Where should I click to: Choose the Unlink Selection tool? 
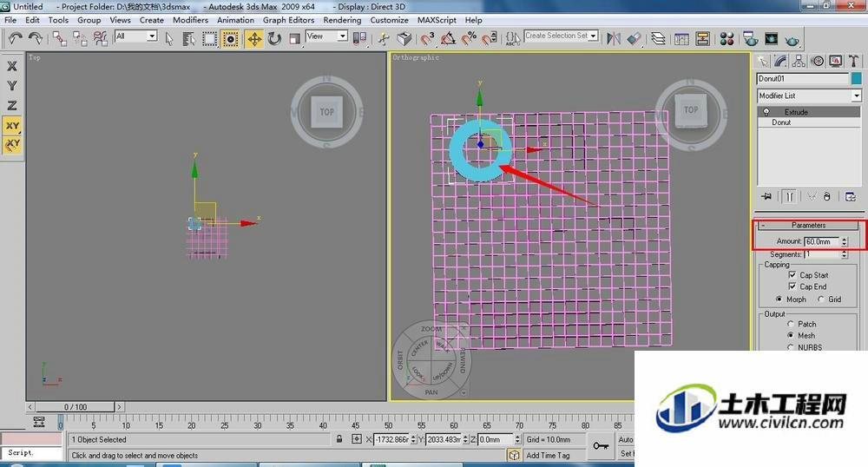pyautogui.click(x=80, y=38)
